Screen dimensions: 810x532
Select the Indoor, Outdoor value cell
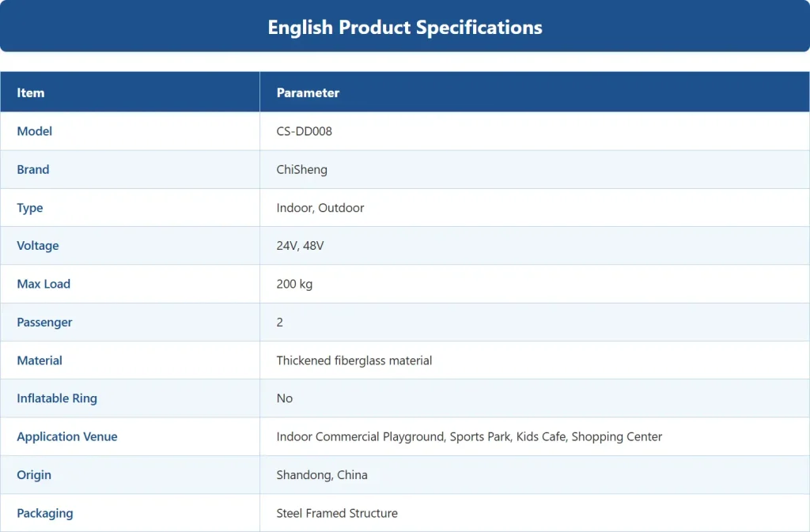click(535, 207)
